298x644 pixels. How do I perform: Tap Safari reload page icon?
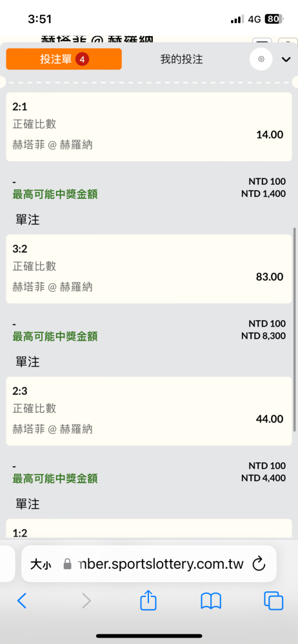point(259,564)
